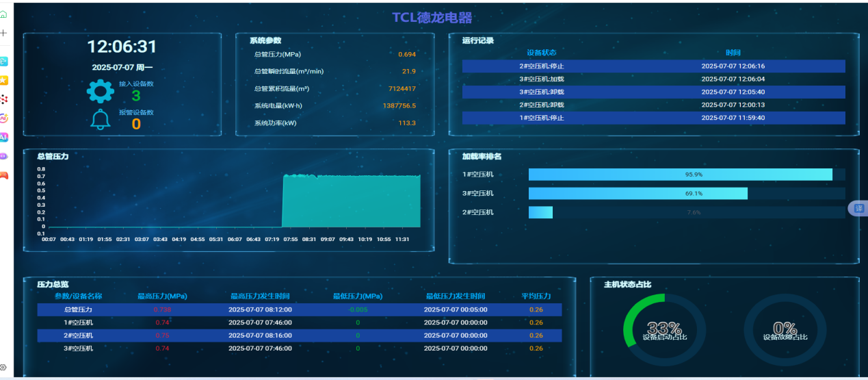
Task: Click the TCL德龙电器 dashboard title
Action: point(432,18)
